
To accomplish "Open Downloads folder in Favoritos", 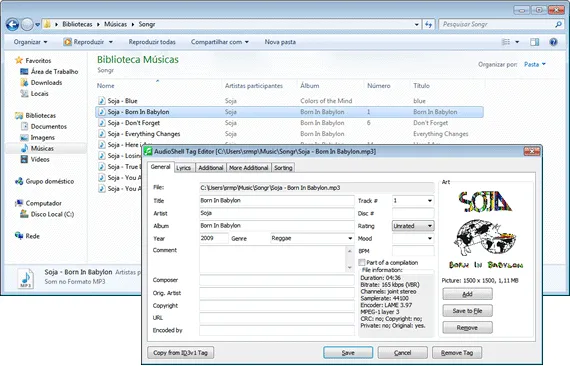I will (x=46, y=83).
